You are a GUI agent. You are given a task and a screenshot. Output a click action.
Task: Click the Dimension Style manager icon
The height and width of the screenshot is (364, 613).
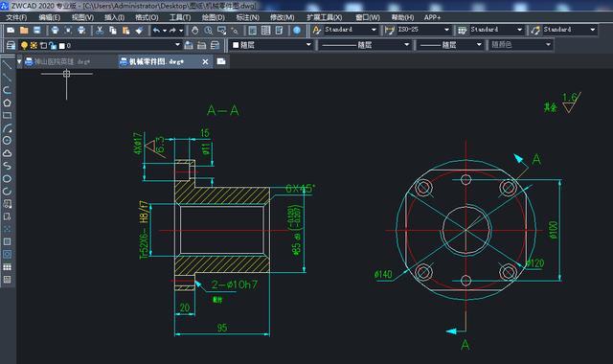coord(390,30)
